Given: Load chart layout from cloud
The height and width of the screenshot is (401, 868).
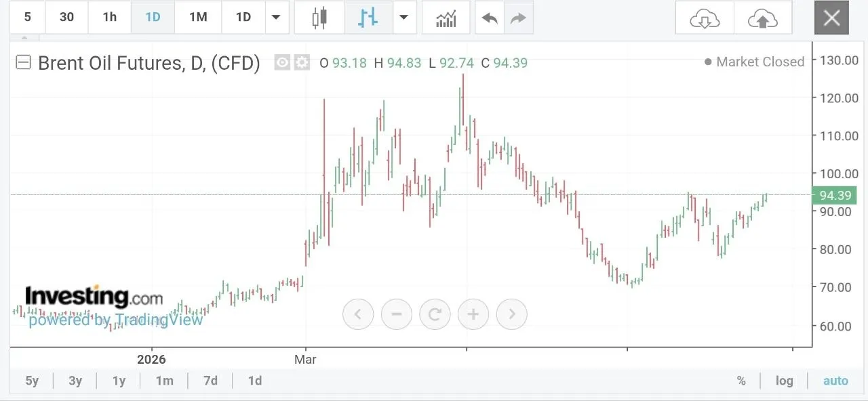Looking at the screenshot, I should click(x=705, y=18).
